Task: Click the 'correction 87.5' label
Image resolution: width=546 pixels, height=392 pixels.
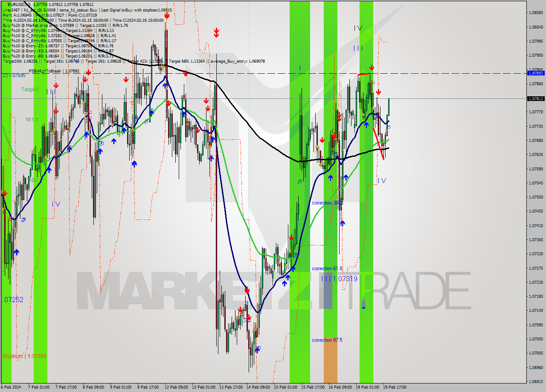Action: tap(327, 340)
